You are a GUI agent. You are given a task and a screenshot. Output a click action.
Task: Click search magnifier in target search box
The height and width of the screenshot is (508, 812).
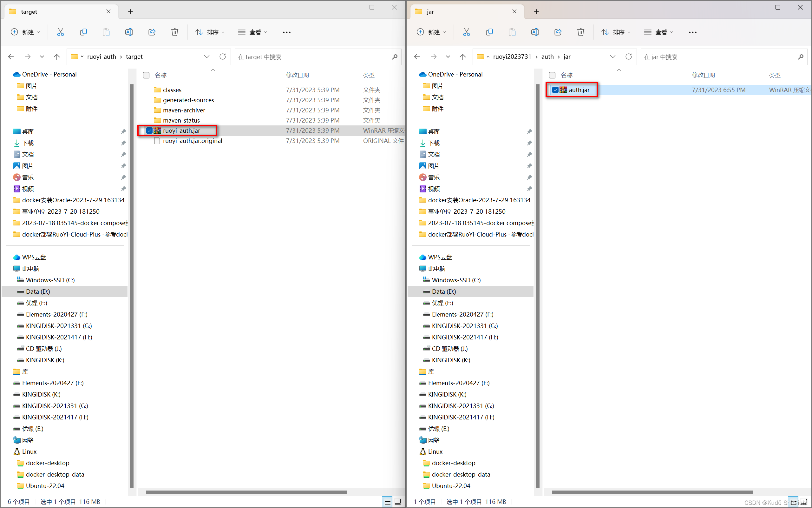click(x=395, y=57)
